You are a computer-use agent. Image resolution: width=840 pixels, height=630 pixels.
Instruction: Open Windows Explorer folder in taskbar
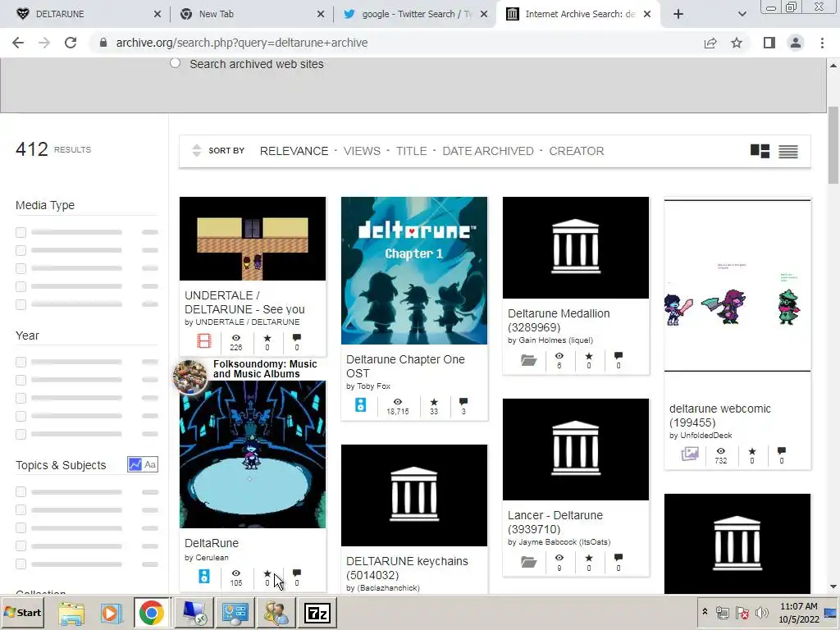71,613
